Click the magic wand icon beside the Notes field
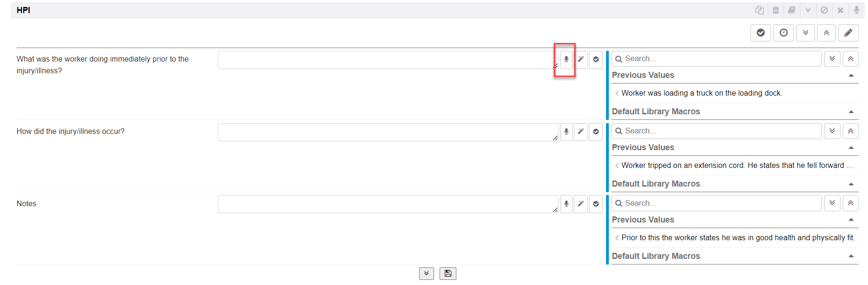The height and width of the screenshot is (285, 868). 581,204
